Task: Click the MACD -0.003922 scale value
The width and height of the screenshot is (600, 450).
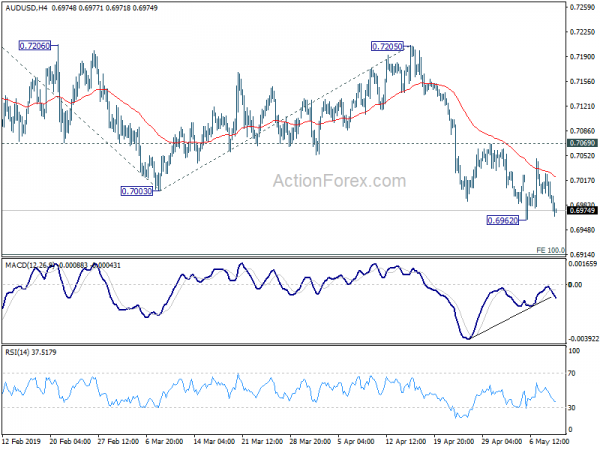Action: tap(583, 339)
